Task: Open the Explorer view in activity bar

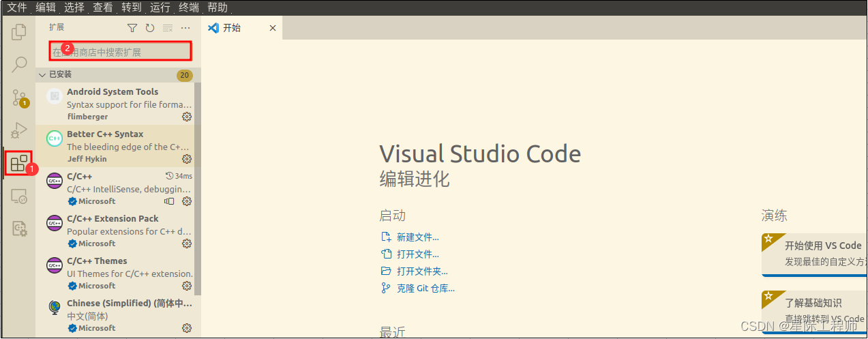Action: pos(19,31)
